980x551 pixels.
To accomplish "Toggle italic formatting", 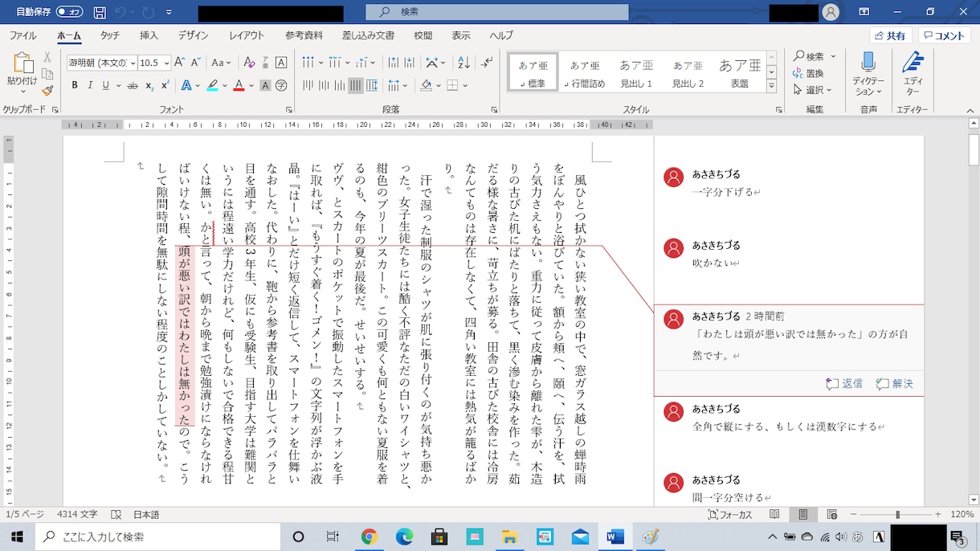I will 89,85.
